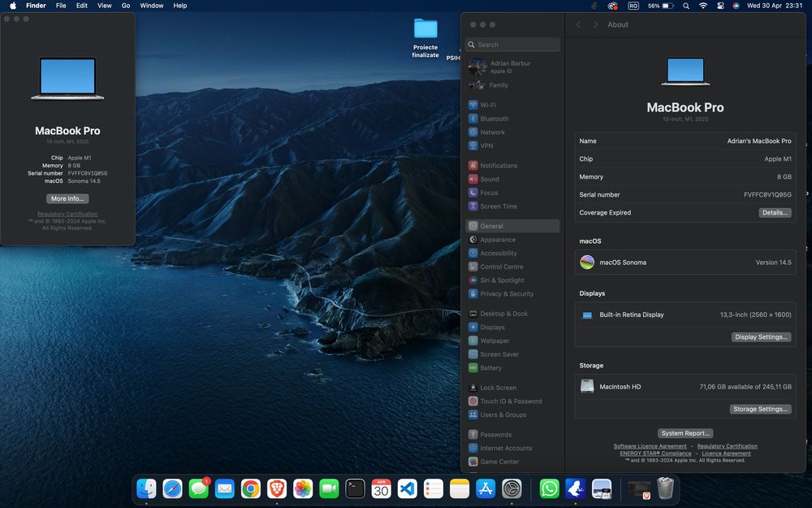Image resolution: width=812 pixels, height=508 pixels.
Task: Open the View menu
Action: (105, 6)
